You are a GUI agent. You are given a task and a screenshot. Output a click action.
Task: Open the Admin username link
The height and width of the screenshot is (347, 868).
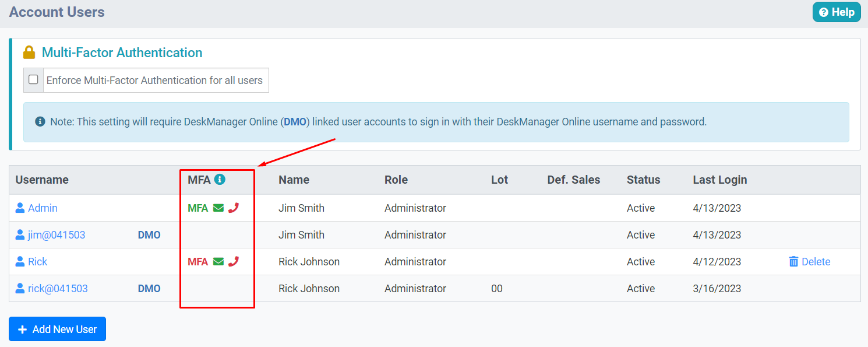pyautogui.click(x=43, y=208)
